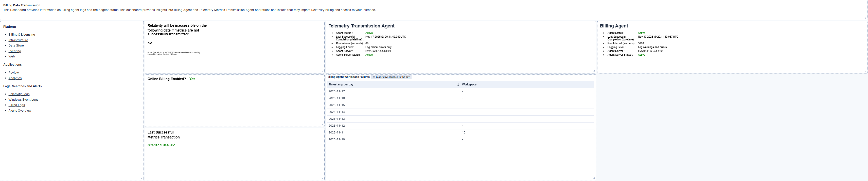
Task: Click the Telemetry run interval value 60
Action: click(x=367, y=43)
